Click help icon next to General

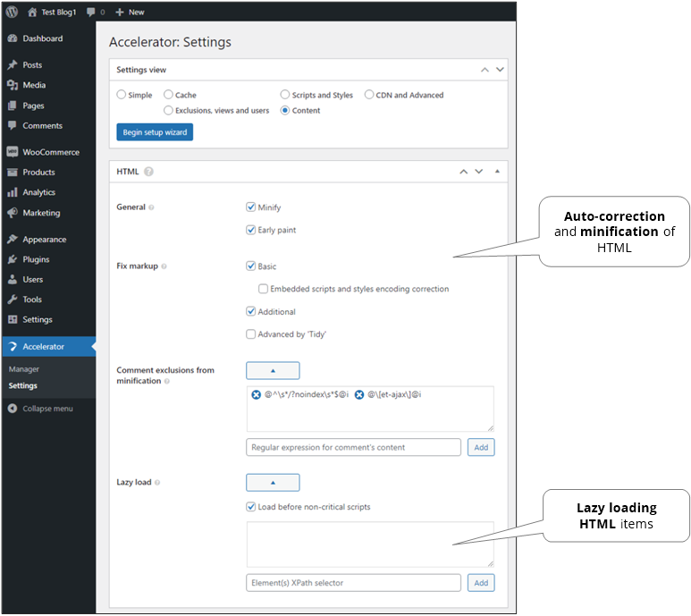click(x=151, y=207)
